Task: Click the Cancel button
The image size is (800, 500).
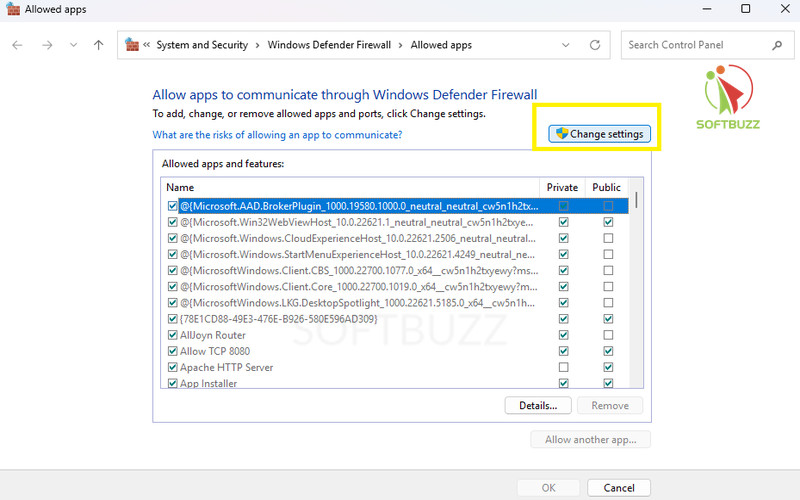Action: pos(619,488)
